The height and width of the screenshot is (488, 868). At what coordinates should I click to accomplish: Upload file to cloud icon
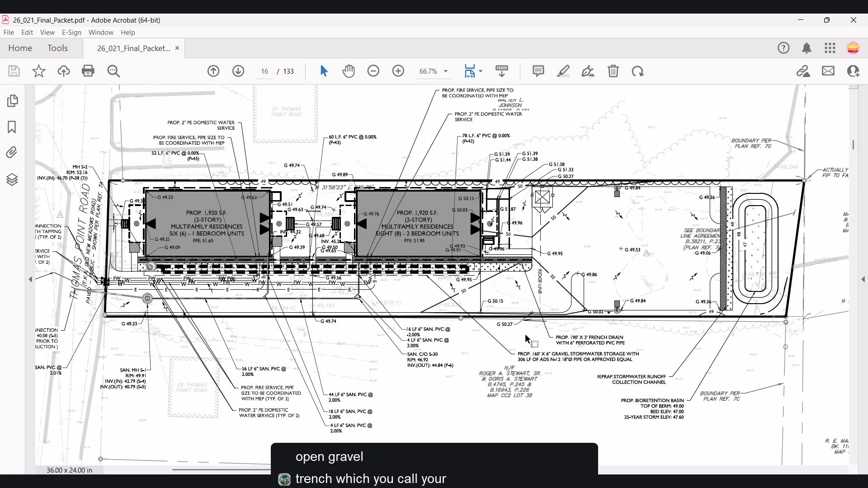64,71
